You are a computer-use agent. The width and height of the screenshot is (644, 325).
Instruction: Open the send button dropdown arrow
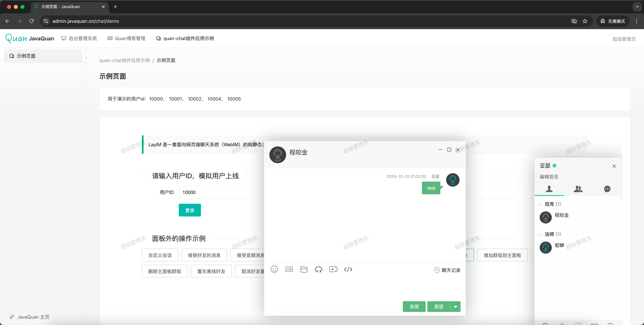point(455,307)
